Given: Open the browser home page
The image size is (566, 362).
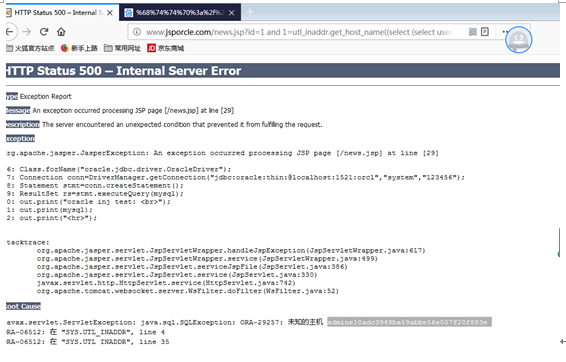Looking at the screenshot, I should tap(61, 32).
